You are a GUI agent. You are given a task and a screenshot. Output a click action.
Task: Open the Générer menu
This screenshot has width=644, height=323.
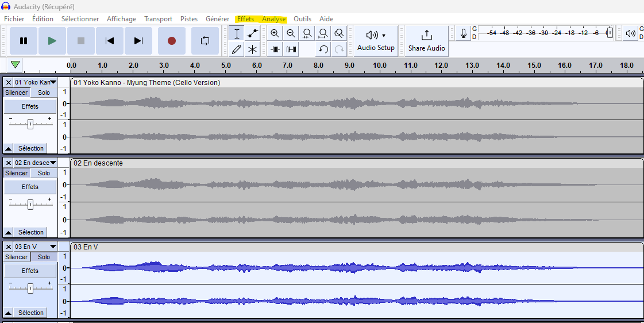217,19
